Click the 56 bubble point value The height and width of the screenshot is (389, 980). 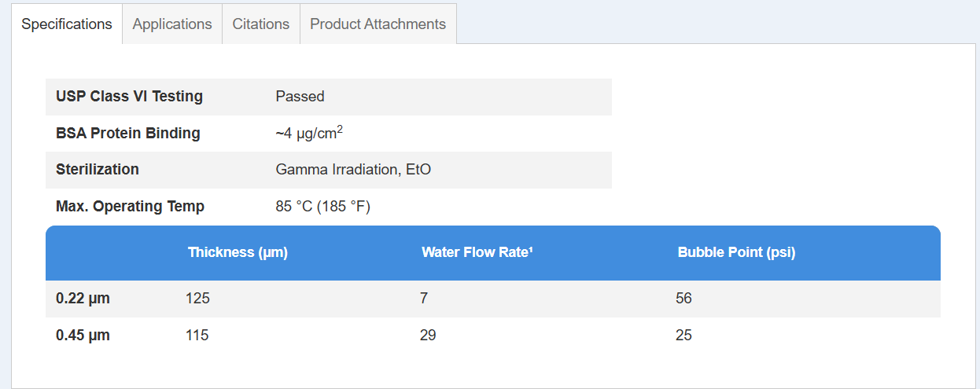[x=683, y=299]
